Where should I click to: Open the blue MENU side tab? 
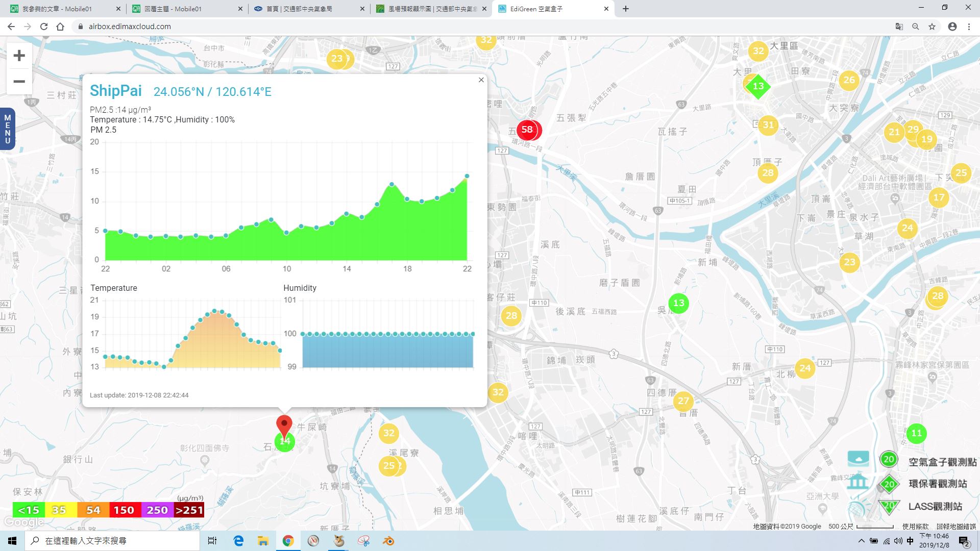tap(7, 129)
